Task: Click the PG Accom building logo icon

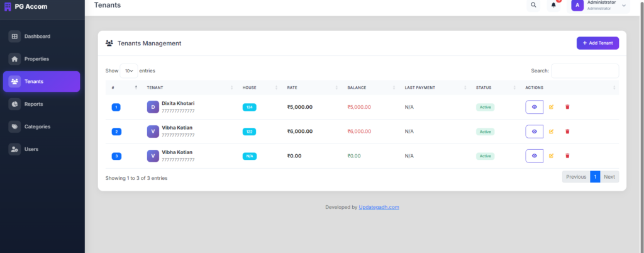Action: tap(8, 6)
